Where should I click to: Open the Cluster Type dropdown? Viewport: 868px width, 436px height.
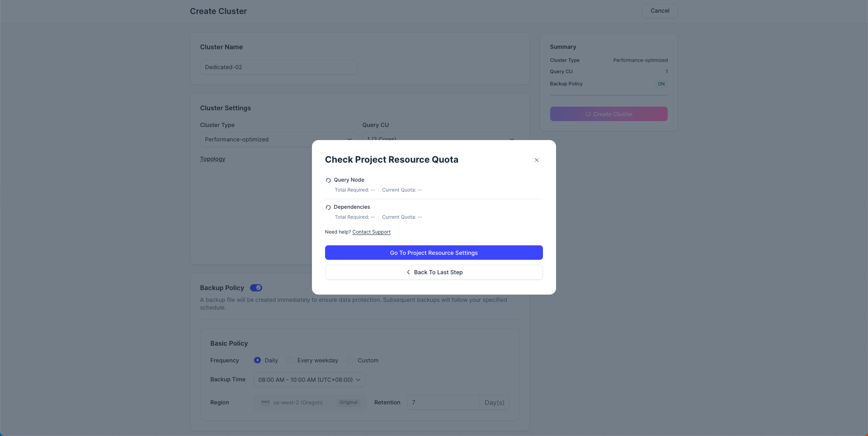click(278, 139)
